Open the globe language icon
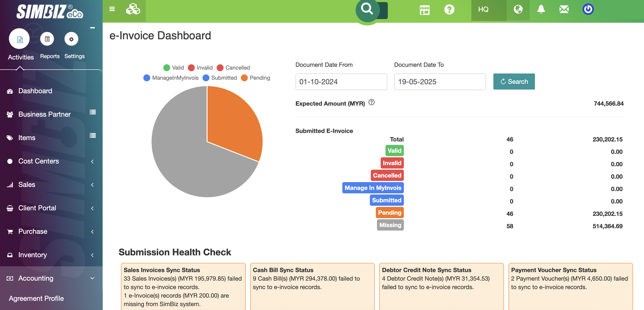644x310 pixels. point(518,9)
